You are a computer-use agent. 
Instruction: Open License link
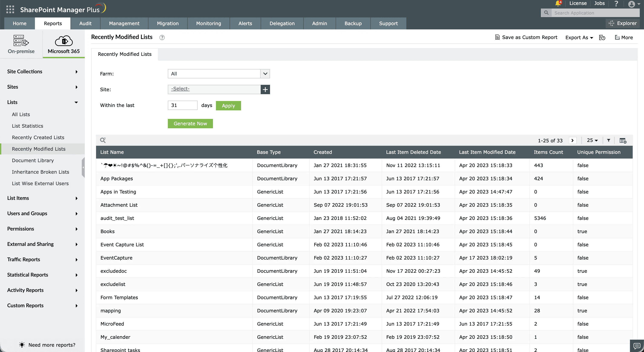pos(578,3)
